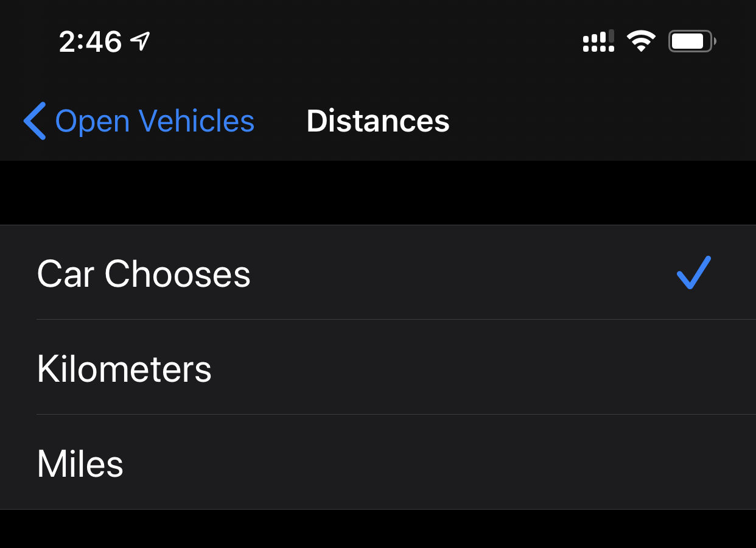Tap status bar space between clock and signal
756x548 pixels.
365,41
